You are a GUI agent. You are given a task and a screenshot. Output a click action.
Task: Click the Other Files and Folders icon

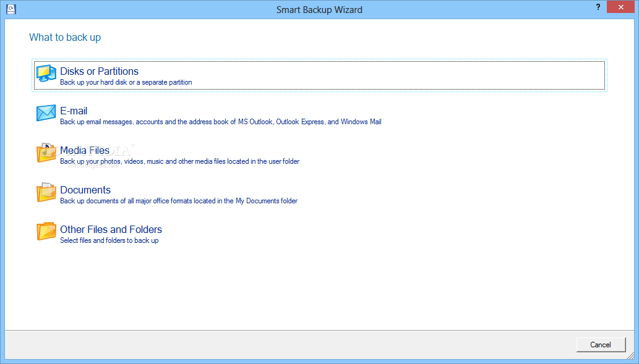click(46, 232)
